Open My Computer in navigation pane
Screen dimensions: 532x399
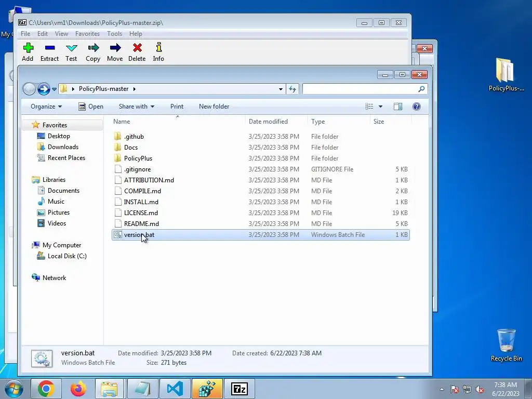62,245
